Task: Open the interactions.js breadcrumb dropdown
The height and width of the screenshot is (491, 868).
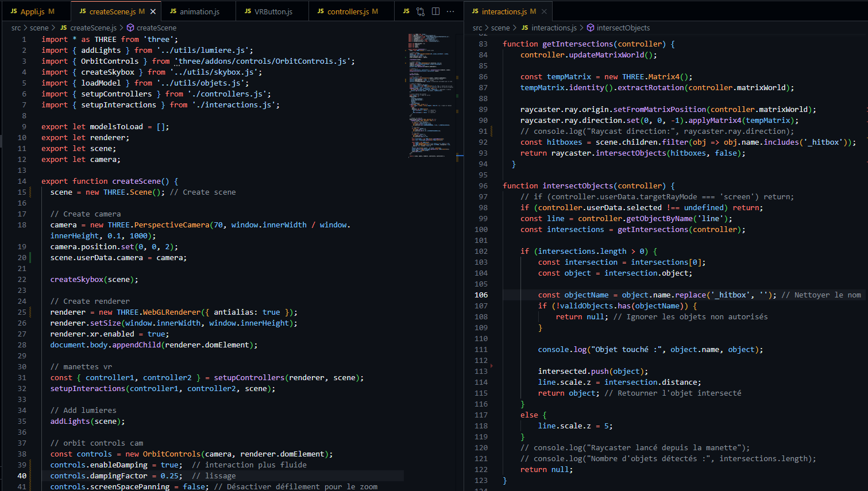Action: 554,28
